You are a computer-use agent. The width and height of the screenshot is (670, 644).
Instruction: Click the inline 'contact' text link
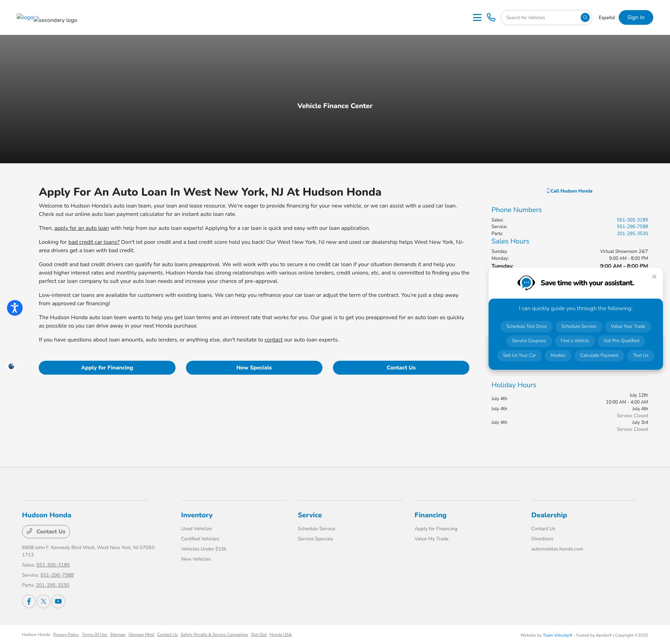[274, 340]
